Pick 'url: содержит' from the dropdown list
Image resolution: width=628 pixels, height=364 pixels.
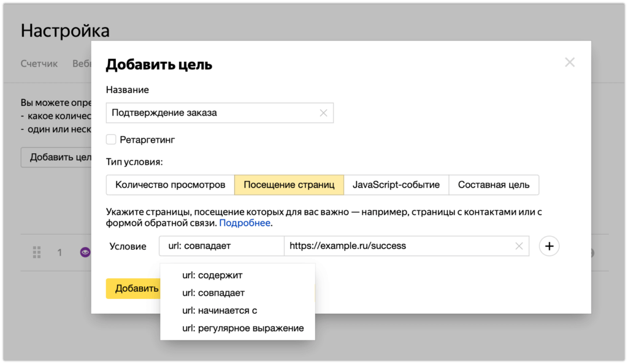[x=212, y=275]
